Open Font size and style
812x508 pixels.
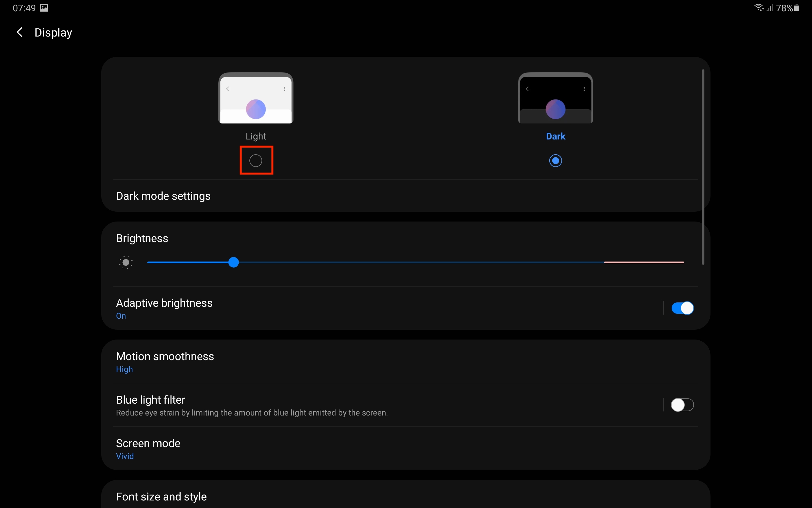pos(161,496)
